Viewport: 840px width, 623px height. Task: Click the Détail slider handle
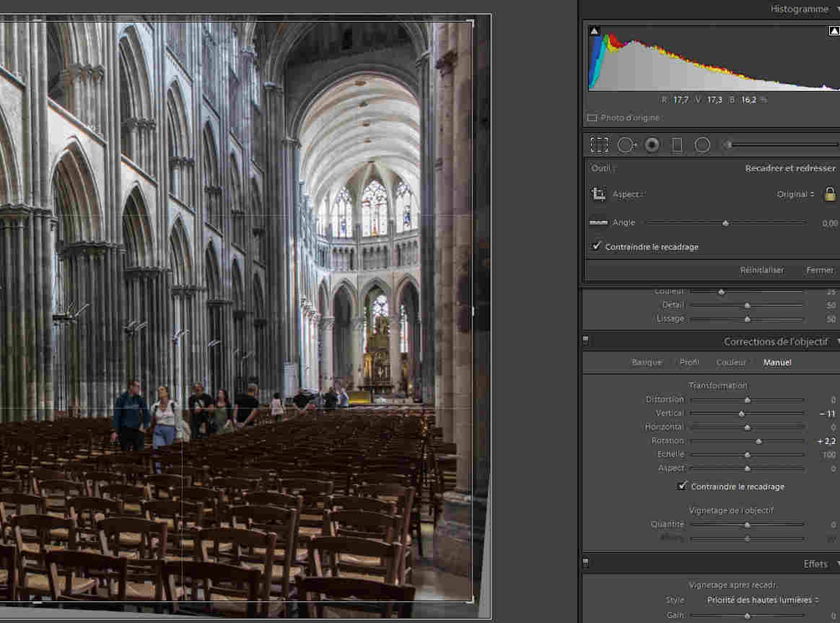click(747, 305)
